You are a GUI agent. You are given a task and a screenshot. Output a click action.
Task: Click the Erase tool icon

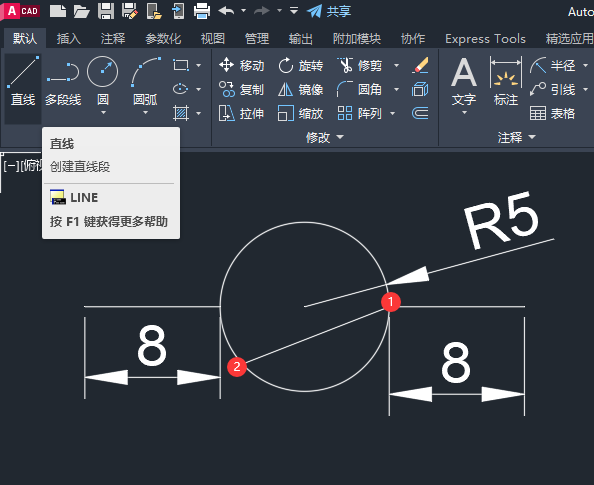tap(420, 66)
